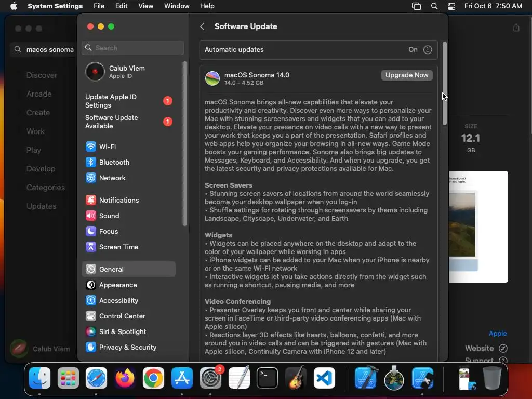Click Calub Viem account in App Store
The height and width of the screenshot is (399, 532).
pos(40,349)
